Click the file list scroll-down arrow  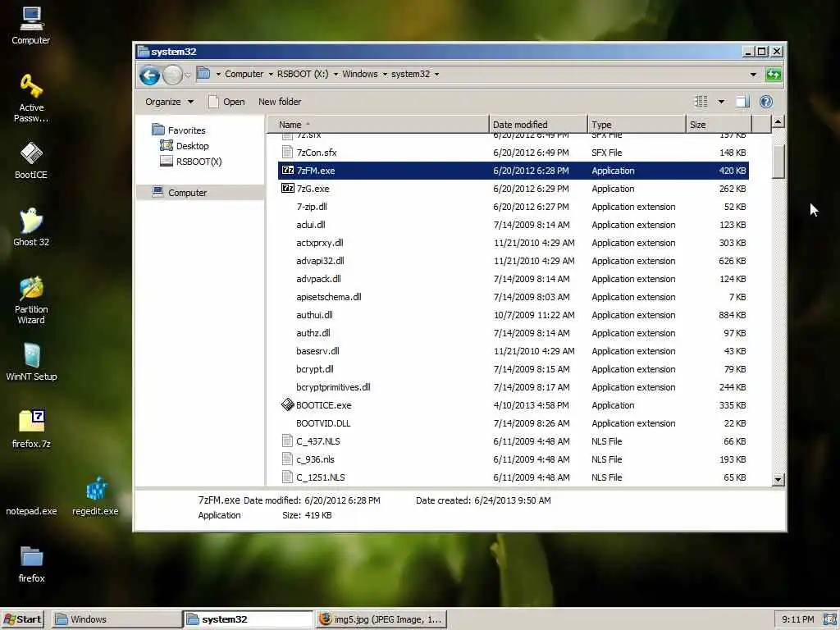coord(778,479)
